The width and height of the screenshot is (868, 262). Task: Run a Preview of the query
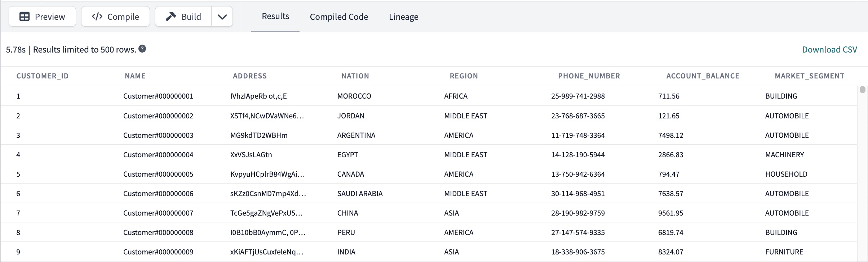[42, 16]
